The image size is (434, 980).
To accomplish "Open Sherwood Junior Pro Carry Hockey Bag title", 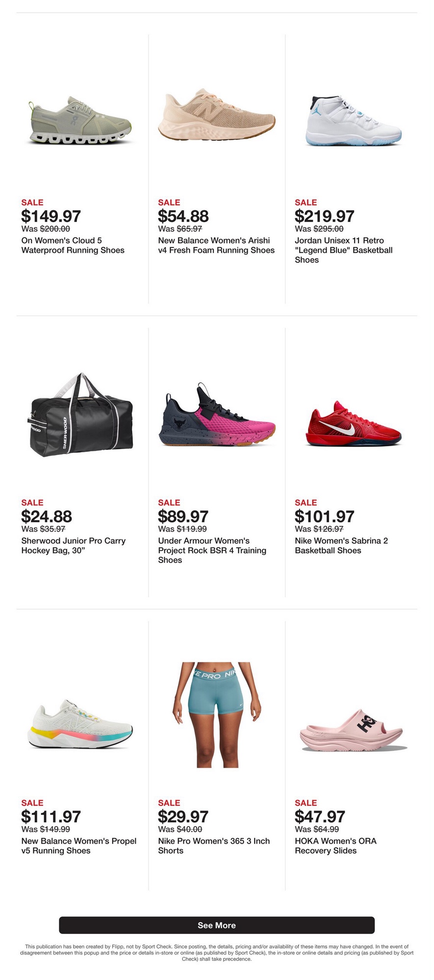I will pos(74,546).
